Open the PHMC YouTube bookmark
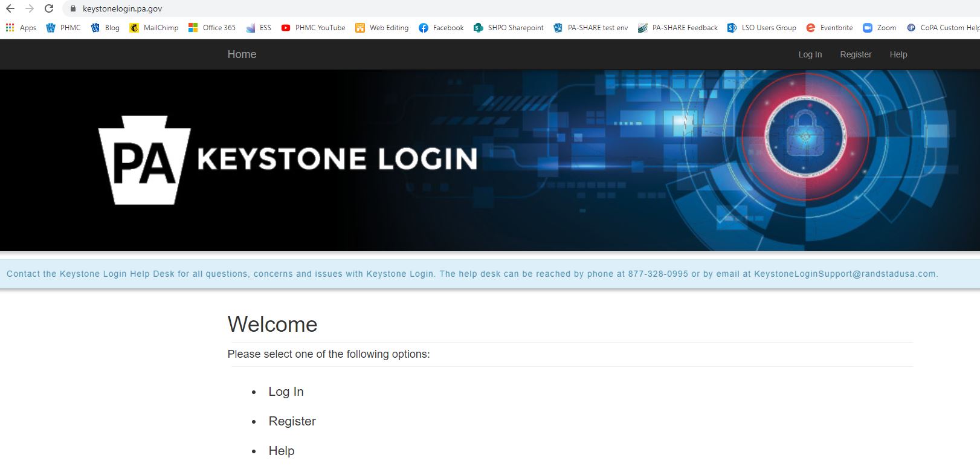This screenshot has height=475, width=980. [313, 28]
